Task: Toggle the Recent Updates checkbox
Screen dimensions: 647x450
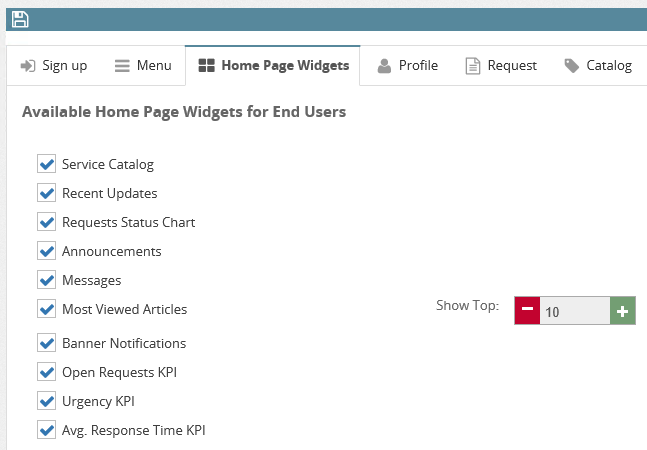Action: click(46, 193)
